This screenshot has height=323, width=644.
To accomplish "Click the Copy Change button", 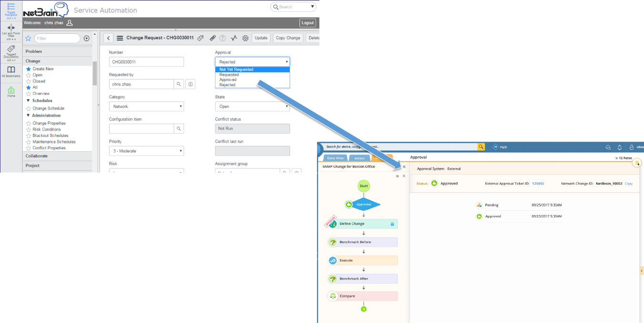I will (x=287, y=38).
